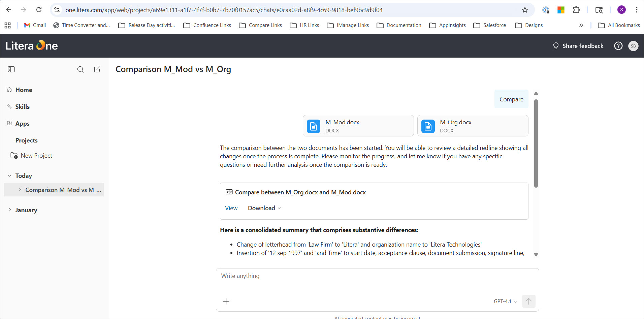The image size is (644, 319).
Task: Open the M_Mod.docx file card
Action: click(x=358, y=126)
